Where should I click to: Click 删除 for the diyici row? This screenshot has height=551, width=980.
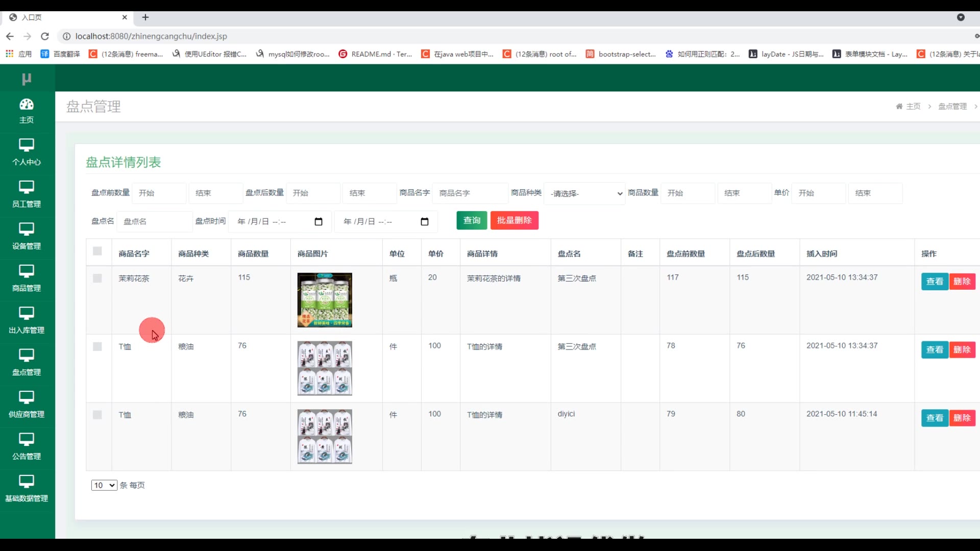coord(962,418)
